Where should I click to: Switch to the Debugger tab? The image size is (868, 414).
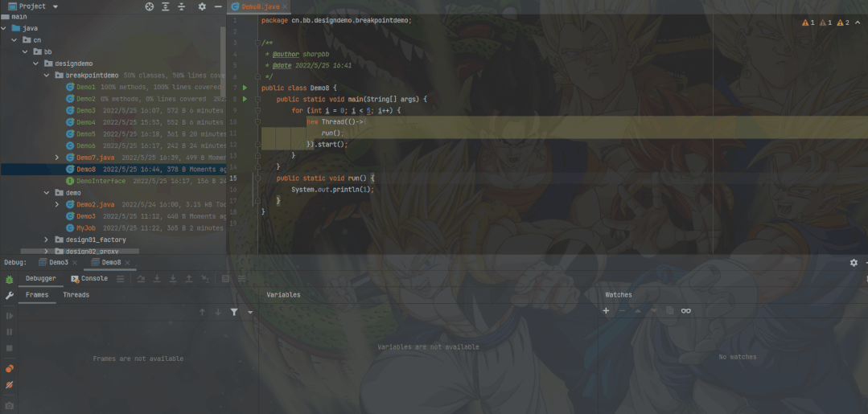pos(41,278)
